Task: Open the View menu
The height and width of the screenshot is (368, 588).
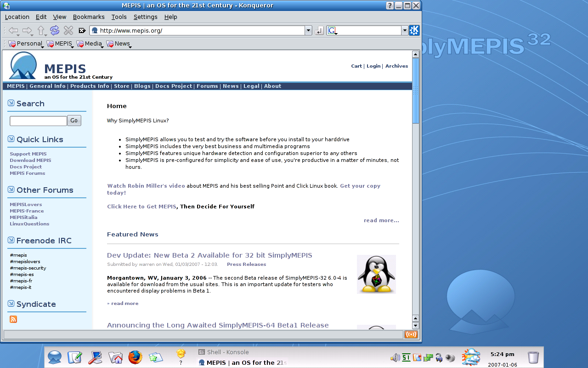Action: click(60, 17)
